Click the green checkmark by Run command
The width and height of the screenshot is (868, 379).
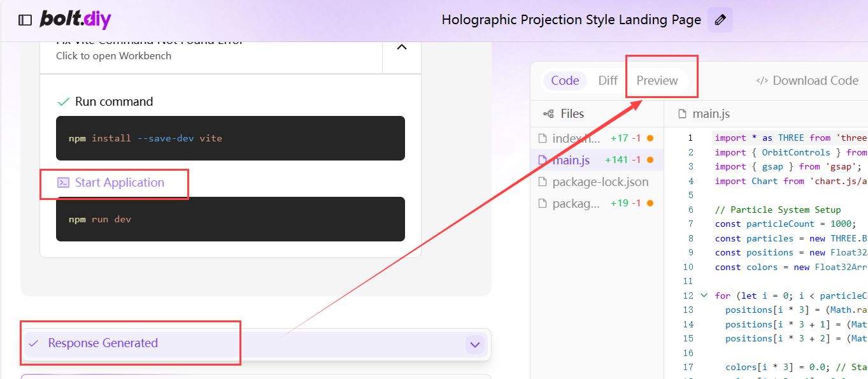pyautogui.click(x=63, y=102)
